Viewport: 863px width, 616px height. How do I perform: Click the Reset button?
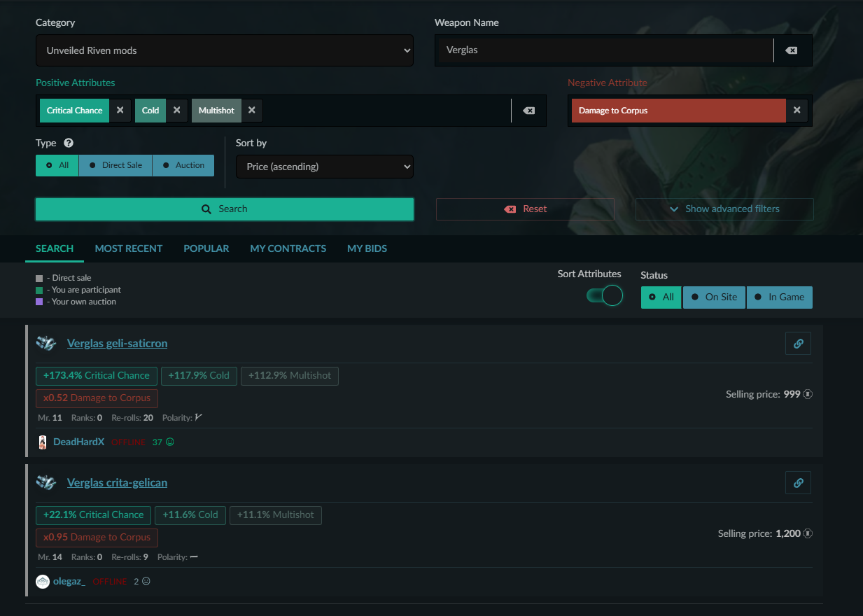(525, 209)
